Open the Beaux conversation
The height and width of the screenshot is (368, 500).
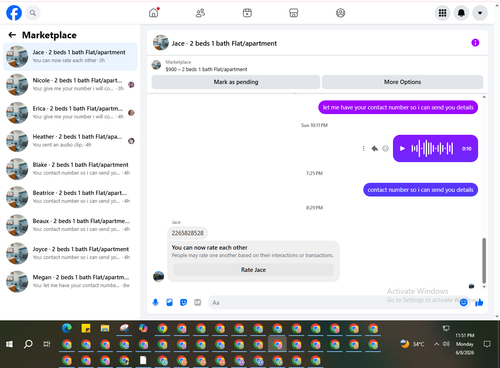[x=70, y=225]
